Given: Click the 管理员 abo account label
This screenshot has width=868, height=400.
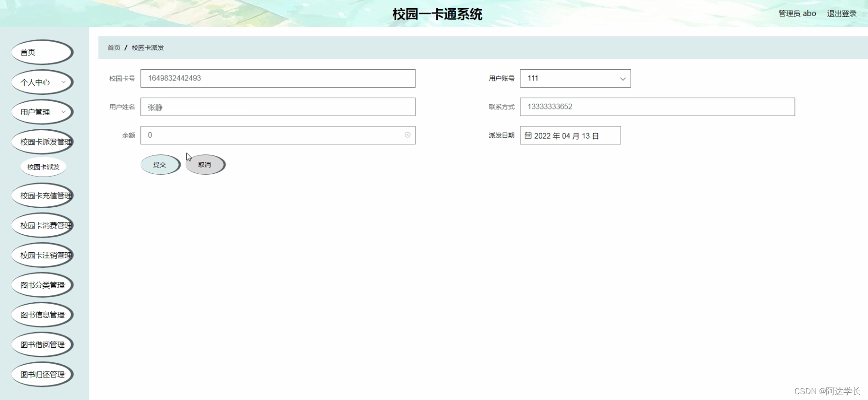Looking at the screenshot, I should pyautogui.click(x=797, y=14).
